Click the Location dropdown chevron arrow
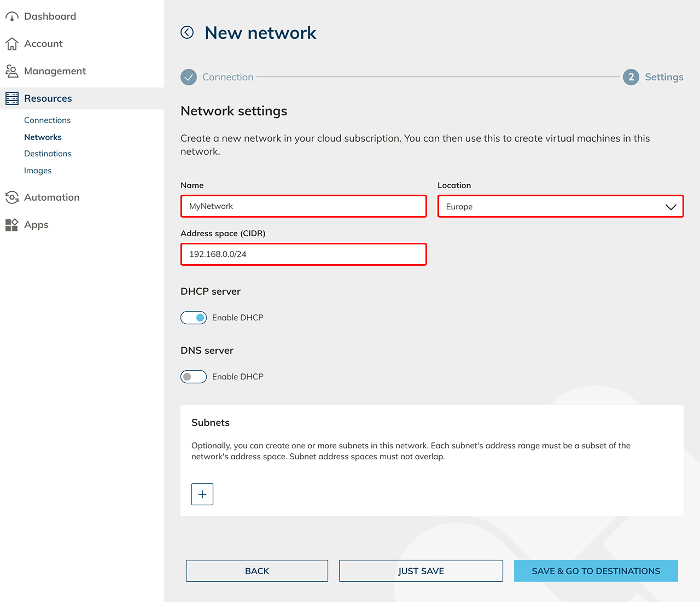 [670, 207]
